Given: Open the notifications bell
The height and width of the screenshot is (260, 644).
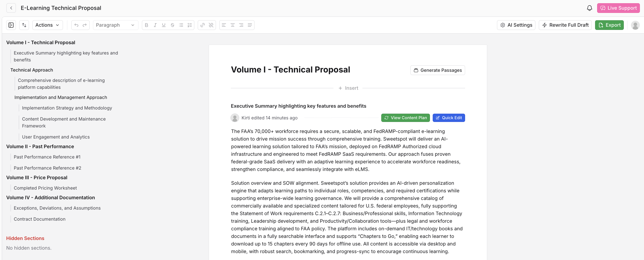Looking at the screenshot, I should click(x=589, y=8).
